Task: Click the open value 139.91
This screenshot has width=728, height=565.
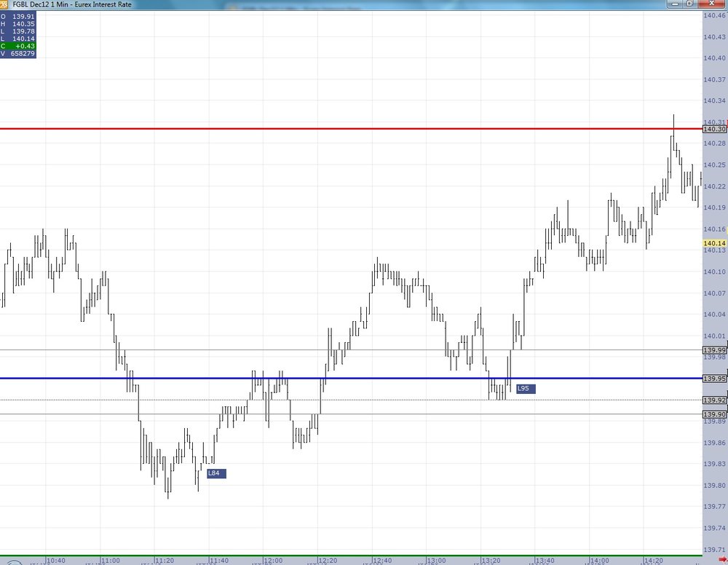Action: [23, 16]
